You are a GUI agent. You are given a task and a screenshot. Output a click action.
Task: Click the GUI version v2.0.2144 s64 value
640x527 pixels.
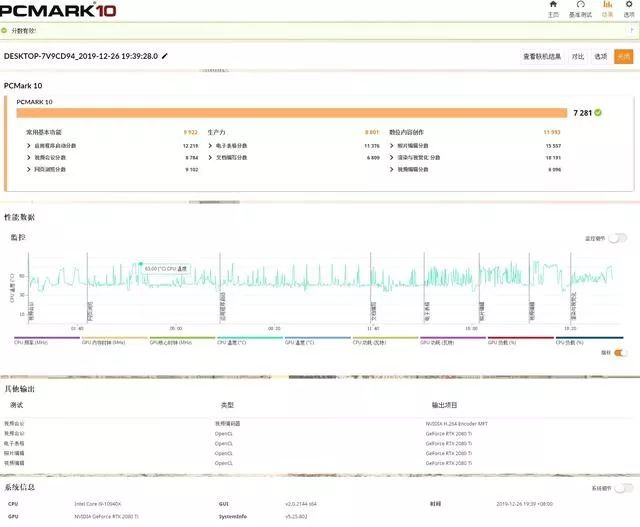coord(301,504)
